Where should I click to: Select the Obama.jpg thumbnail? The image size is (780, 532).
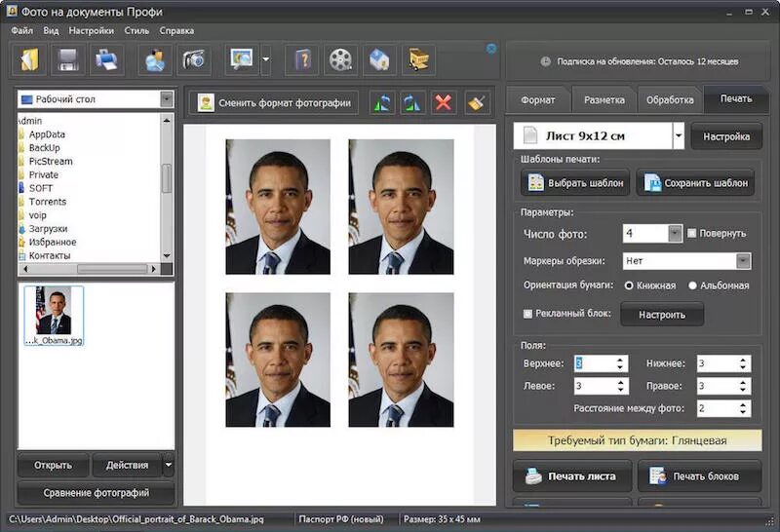click(55, 316)
